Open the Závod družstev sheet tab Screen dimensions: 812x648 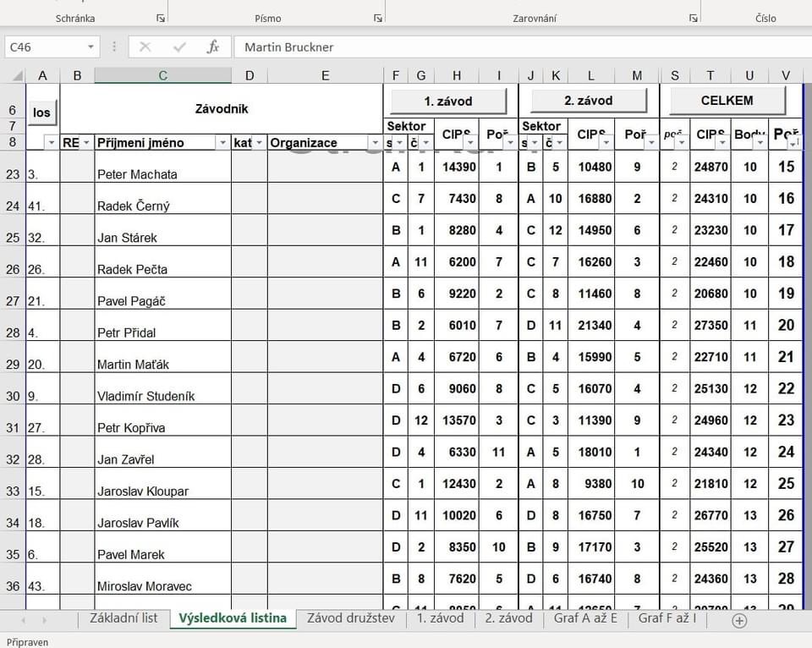click(x=350, y=618)
